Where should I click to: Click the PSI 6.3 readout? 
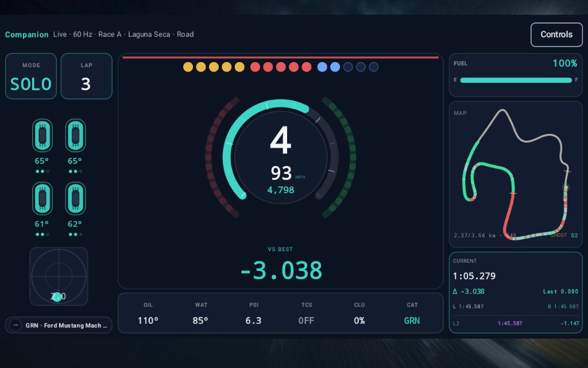(x=253, y=313)
